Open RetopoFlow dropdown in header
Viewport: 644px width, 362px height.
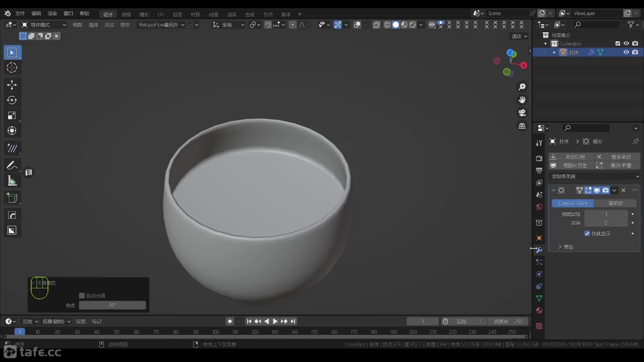[x=161, y=25]
